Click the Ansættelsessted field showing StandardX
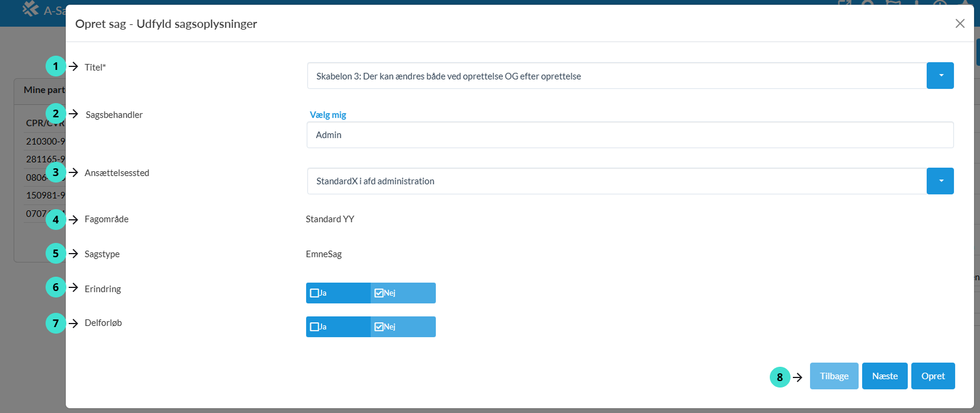 tap(616, 181)
